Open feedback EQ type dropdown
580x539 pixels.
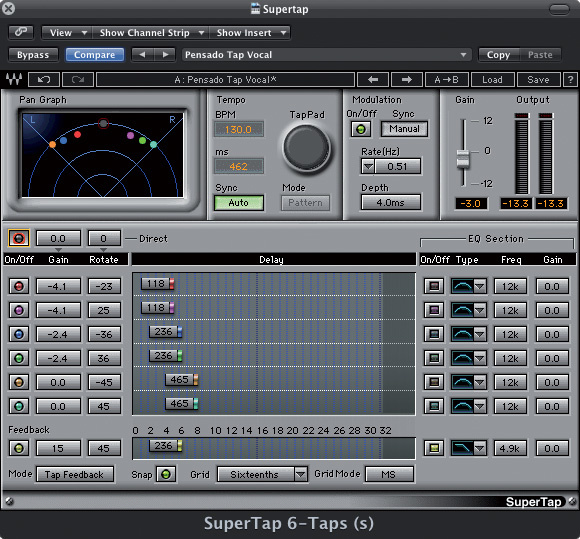click(479, 448)
